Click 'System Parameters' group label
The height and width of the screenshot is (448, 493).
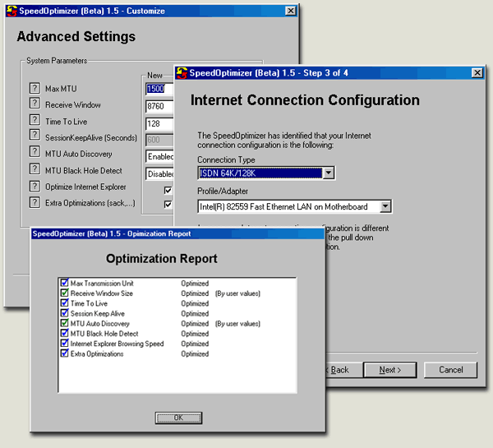click(x=57, y=60)
